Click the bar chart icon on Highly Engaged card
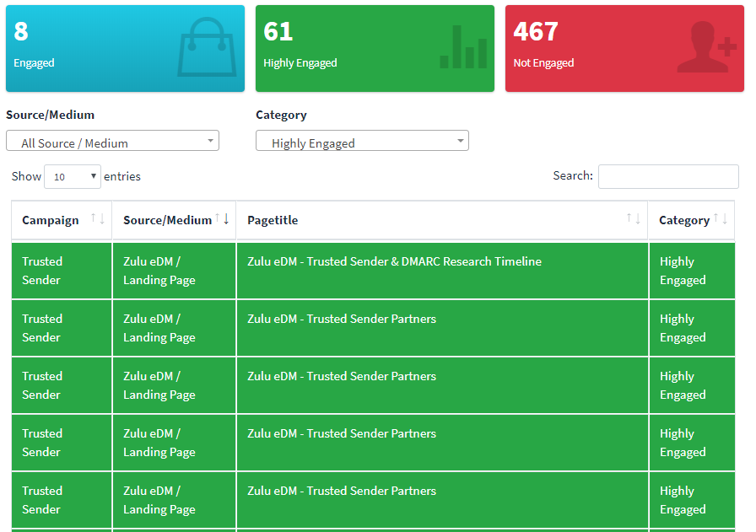 coord(463,46)
